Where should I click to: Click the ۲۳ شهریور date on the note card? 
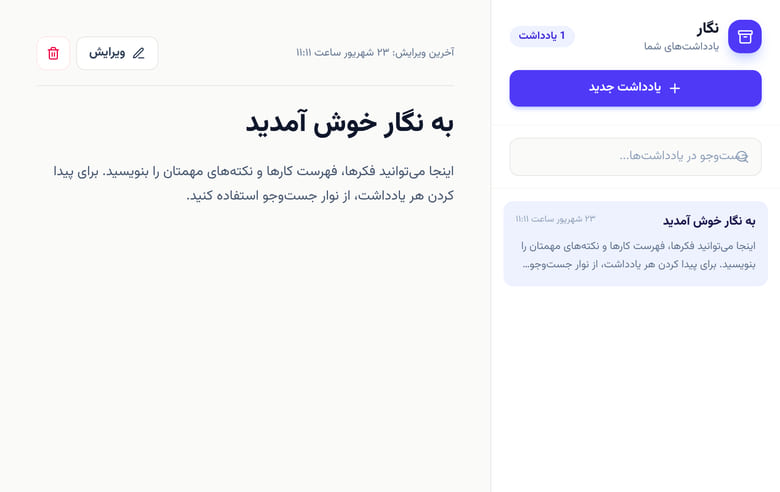pyautogui.click(x=555, y=219)
